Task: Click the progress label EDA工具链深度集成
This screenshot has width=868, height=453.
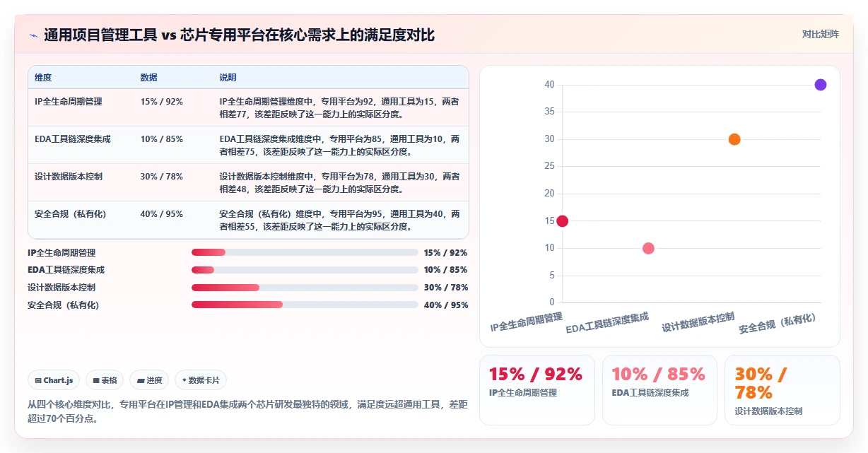Action: pyautogui.click(x=66, y=270)
